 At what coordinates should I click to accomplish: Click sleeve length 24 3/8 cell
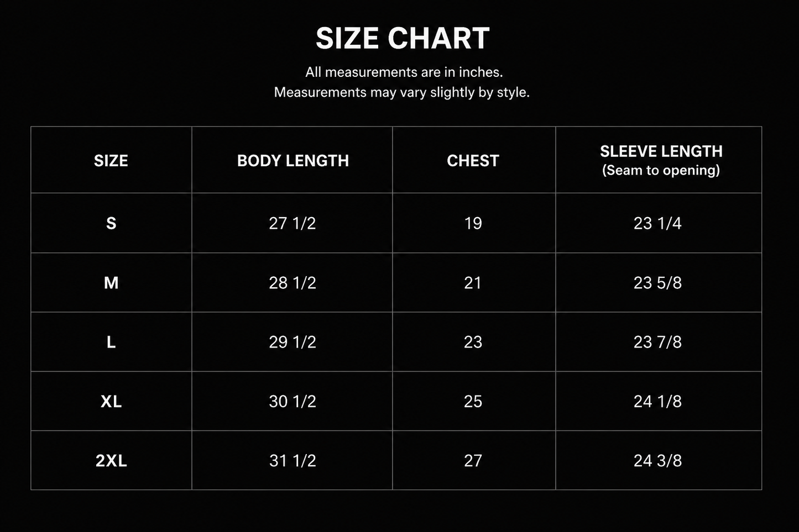[657, 461]
